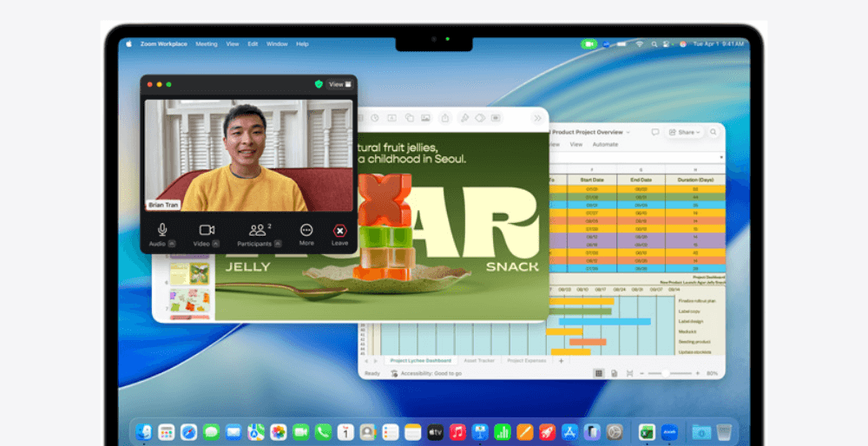868x446 pixels.
Task: Click the 80% zoom level
Action: pyautogui.click(x=712, y=373)
